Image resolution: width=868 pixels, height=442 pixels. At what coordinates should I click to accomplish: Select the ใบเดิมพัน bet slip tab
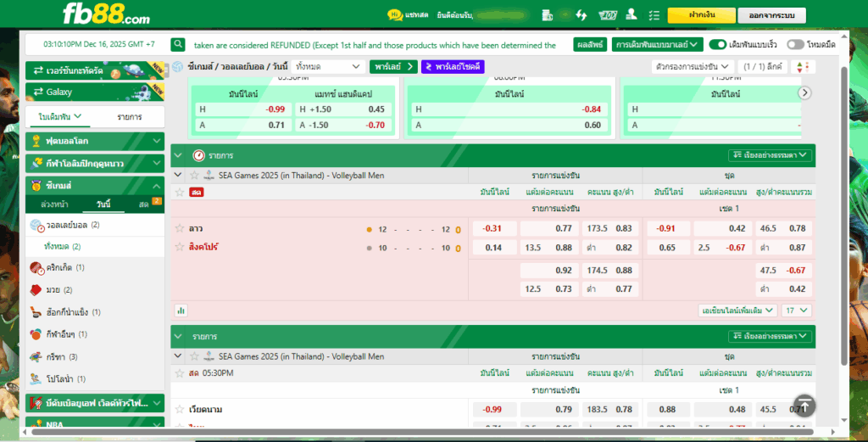pos(60,117)
